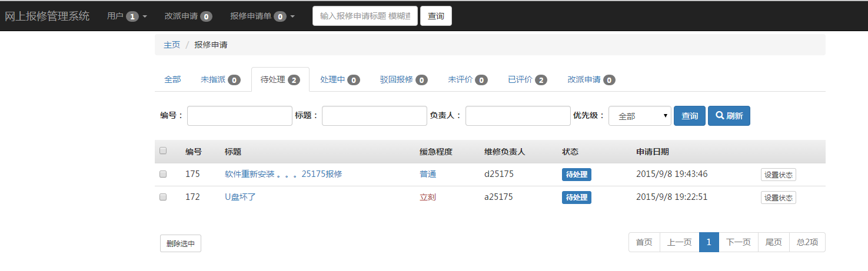Focus the 负责人 filter input

518,116
